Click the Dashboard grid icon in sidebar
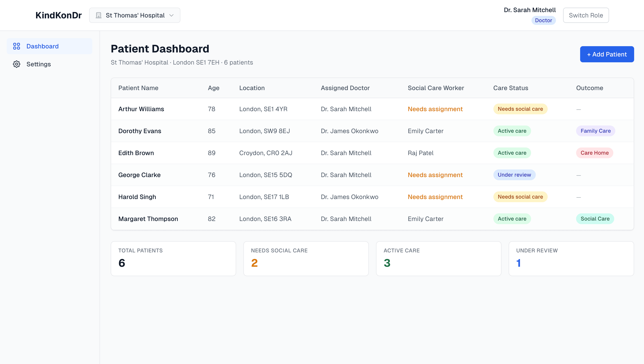The width and height of the screenshot is (644, 364). click(x=17, y=46)
